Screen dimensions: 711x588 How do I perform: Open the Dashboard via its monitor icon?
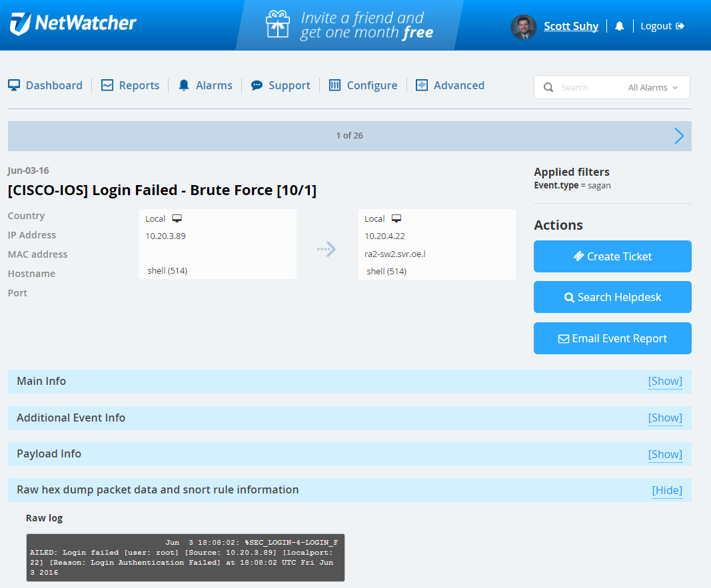click(x=13, y=85)
